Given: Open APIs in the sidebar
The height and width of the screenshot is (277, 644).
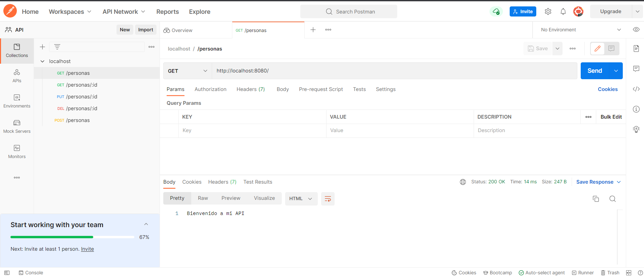Looking at the screenshot, I should tap(17, 76).
